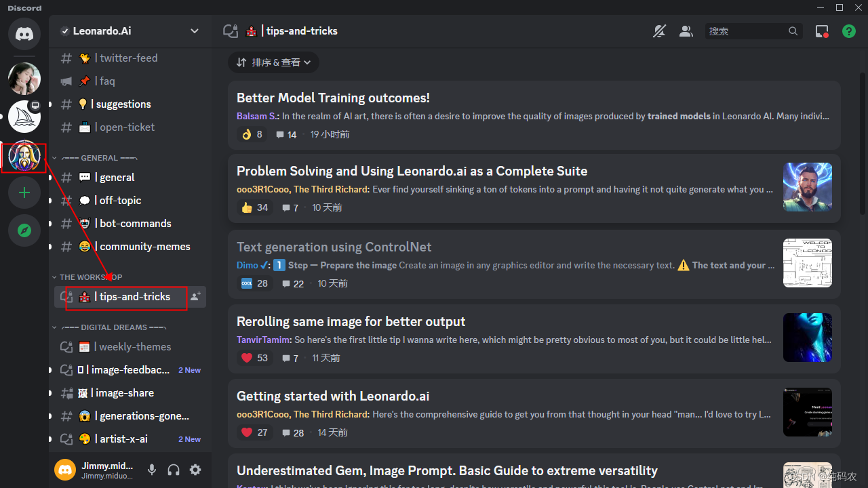Collapse the DIGITAL DREAMS category

click(109, 327)
